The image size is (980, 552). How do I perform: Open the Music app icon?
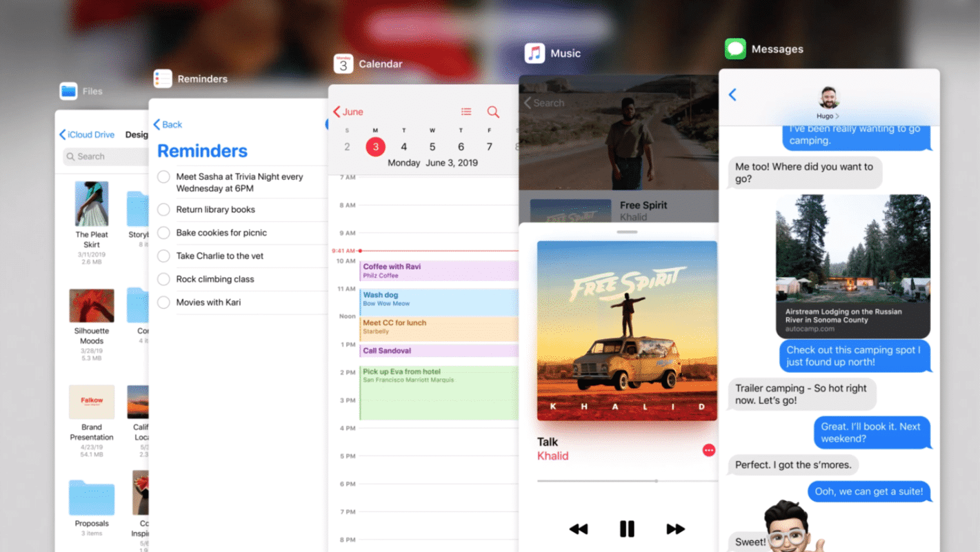tap(534, 53)
